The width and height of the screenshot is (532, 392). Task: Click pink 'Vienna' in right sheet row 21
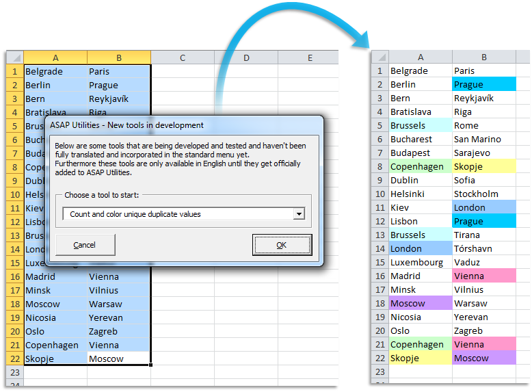point(484,344)
